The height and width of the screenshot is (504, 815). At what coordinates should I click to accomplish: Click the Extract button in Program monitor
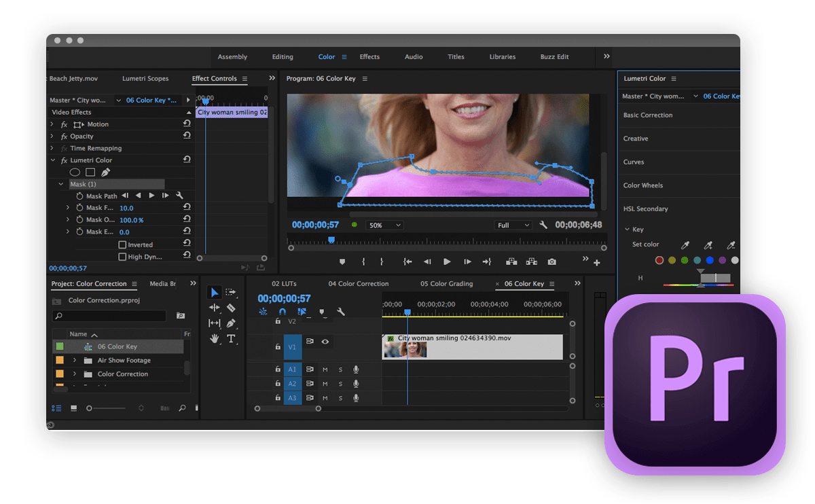pos(532,262)
